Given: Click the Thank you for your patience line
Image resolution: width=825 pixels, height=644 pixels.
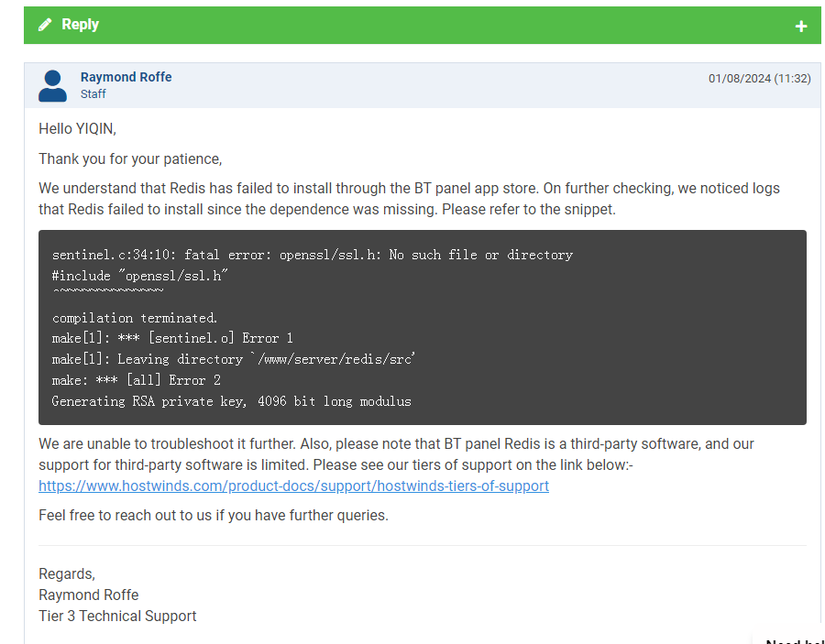Looking at the screenshot, I should (x=130, y=158).
